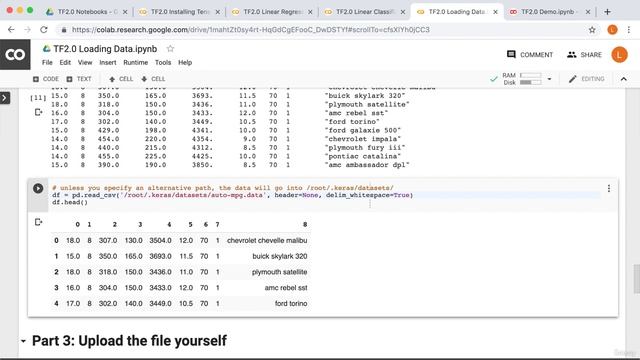Move the cell up with the arrow CELL button
The image size is (640, 360).
click(x=121, y=79)
